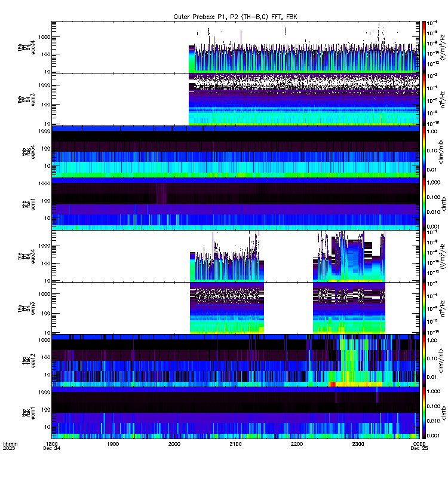Click the thb fbk edc34 filter bank plot
Image resolution: width=448 pixels, height=478 pixels.
235,152
